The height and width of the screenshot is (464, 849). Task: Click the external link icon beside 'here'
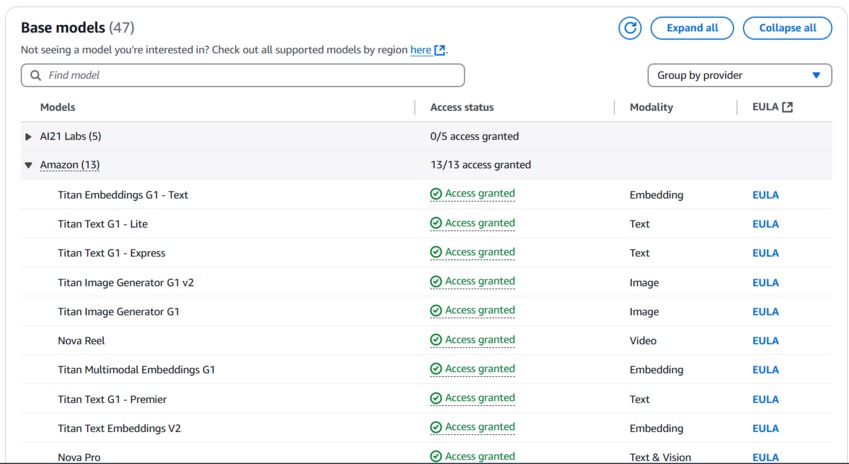[x=440, y=50]
